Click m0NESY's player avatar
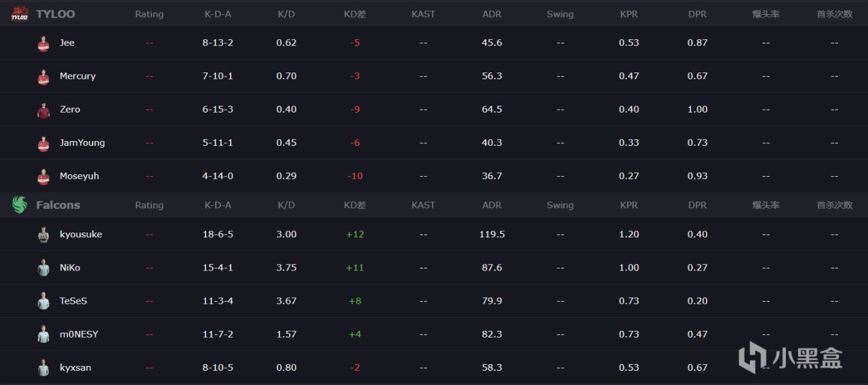Image resolution: width=868 pixels, height=385 pixels. point(43,334)
